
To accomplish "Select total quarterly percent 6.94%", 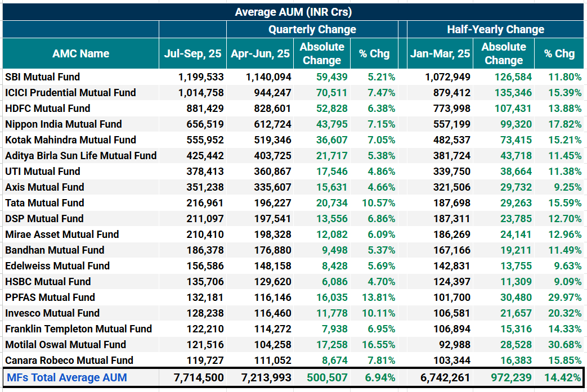I will pyautogui.click(x=380, y=378).
